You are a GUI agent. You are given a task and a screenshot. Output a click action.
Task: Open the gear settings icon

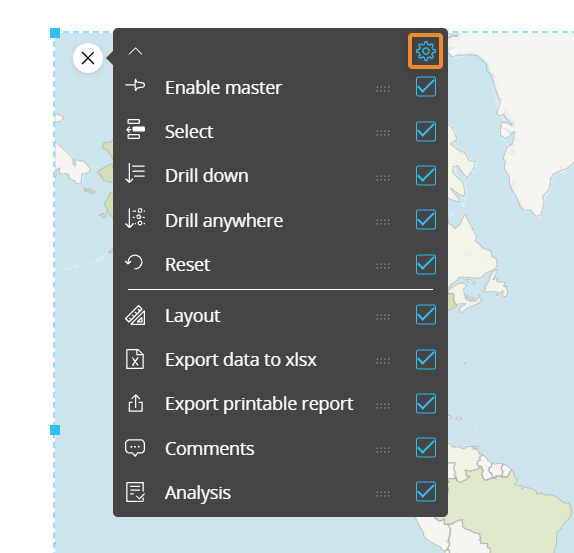tap(425, 51)
